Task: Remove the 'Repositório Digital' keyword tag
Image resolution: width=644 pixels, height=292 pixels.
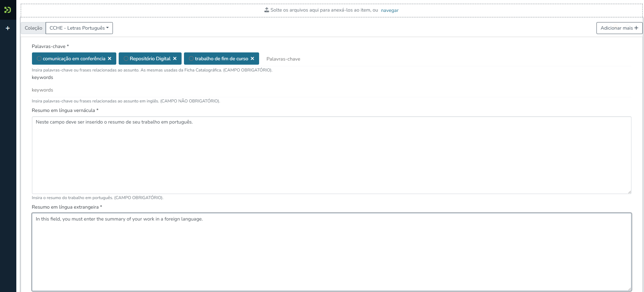Action: click(x=175, y=59)
